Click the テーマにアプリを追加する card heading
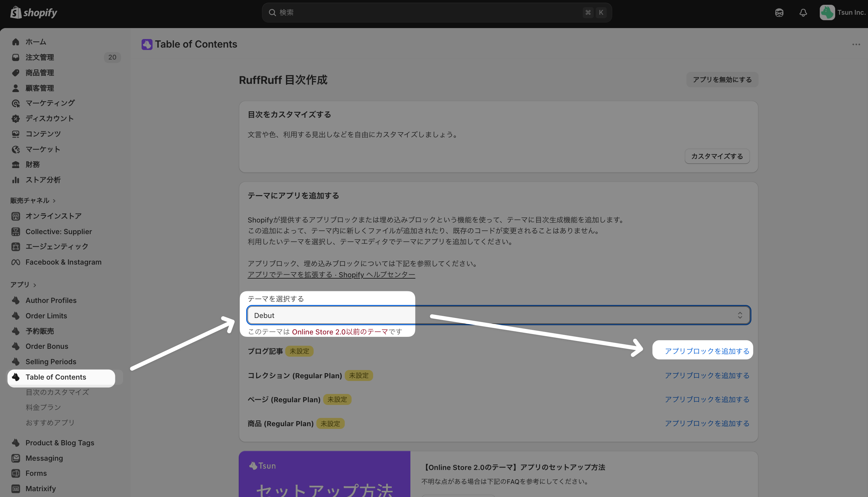This screenshot has width=868, height=497. tap(293, 196)
